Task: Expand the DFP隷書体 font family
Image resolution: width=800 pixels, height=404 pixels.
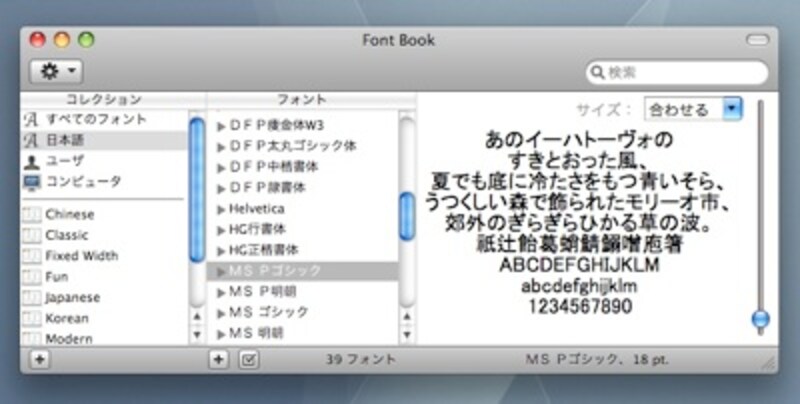Action: pyautogui.click(x=221, y=189)
